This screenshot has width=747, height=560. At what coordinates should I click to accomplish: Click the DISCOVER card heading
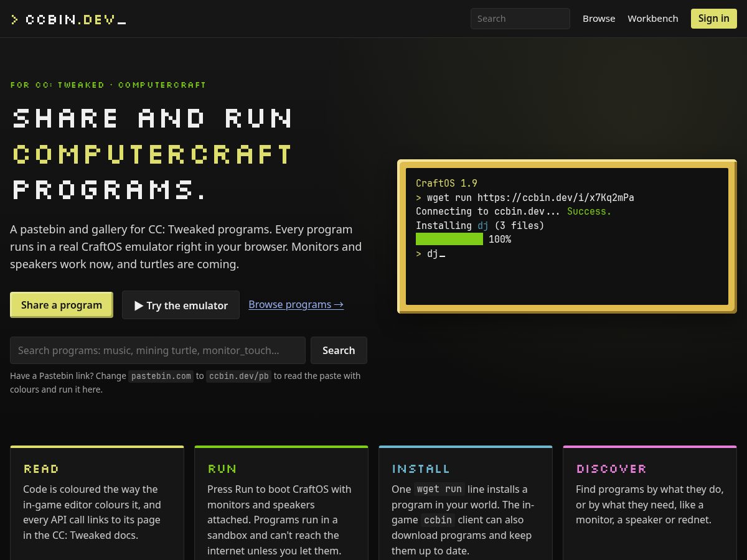(611, 469)
